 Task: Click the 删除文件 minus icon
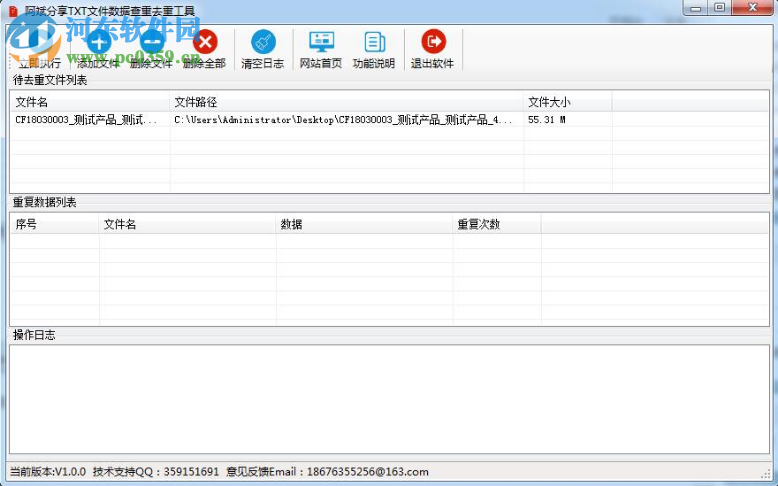[152, 42]
